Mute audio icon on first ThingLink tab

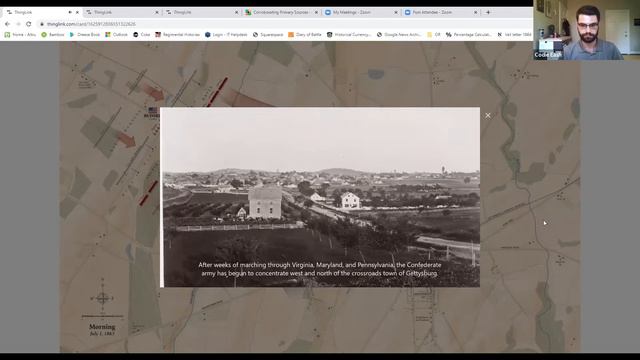70,12
